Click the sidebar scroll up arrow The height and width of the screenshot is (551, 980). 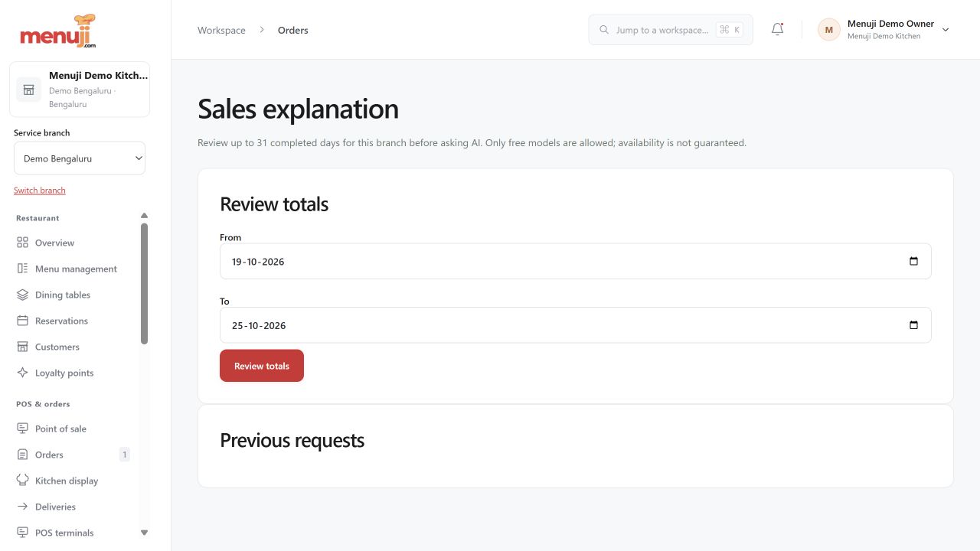pos(144,216)
